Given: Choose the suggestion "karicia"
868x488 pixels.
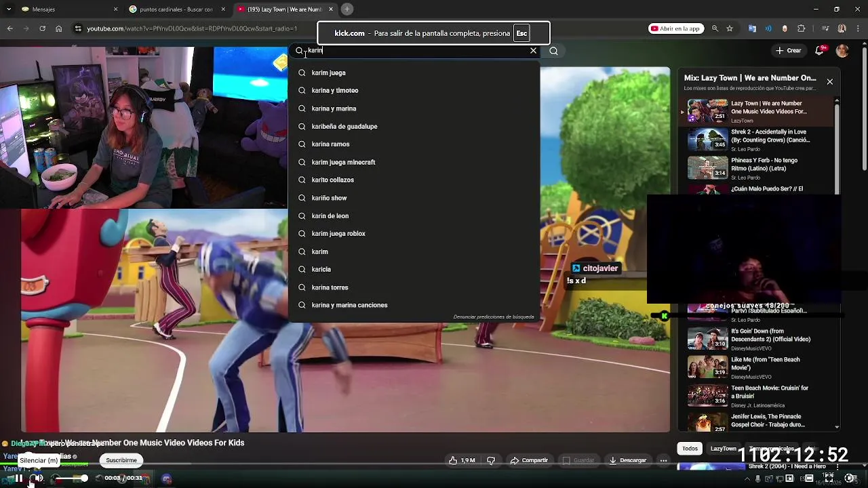Looking at the screenshot, I should click(414, 269).
